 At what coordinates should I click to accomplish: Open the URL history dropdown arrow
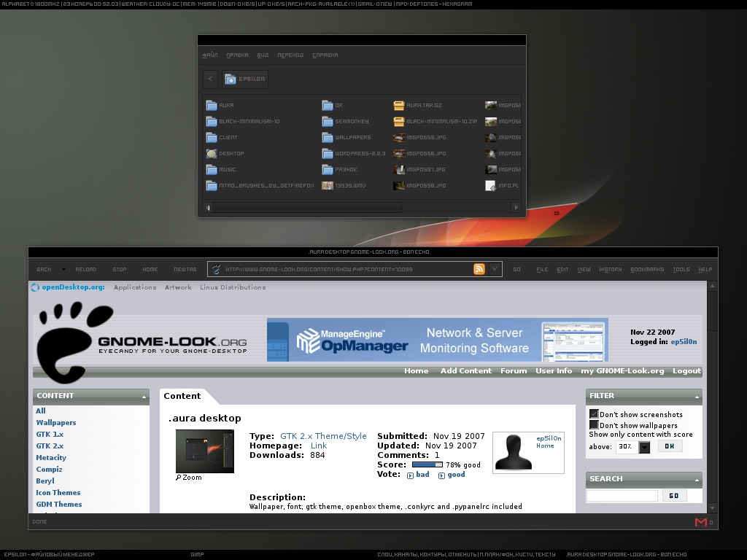tap(495, 269)
